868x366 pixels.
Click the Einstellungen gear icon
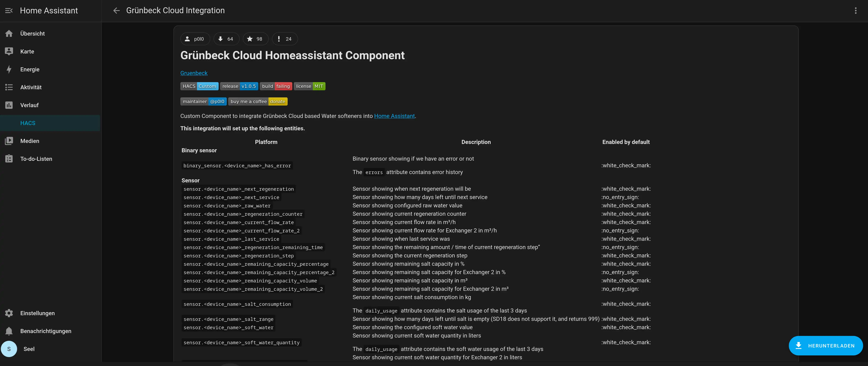coord(9,313)
